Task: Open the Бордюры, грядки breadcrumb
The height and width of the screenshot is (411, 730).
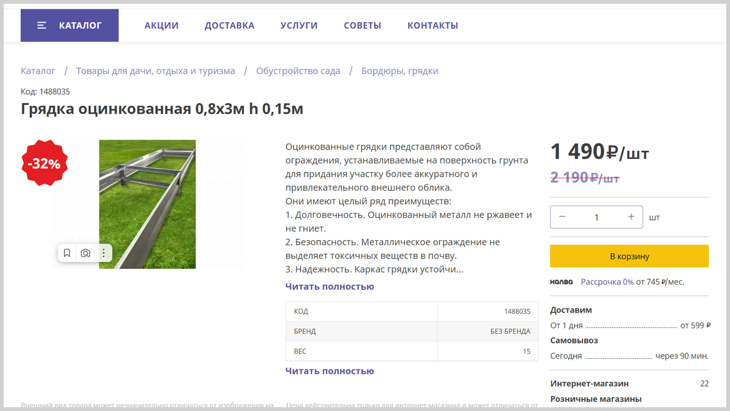Action: pos(400,71)
